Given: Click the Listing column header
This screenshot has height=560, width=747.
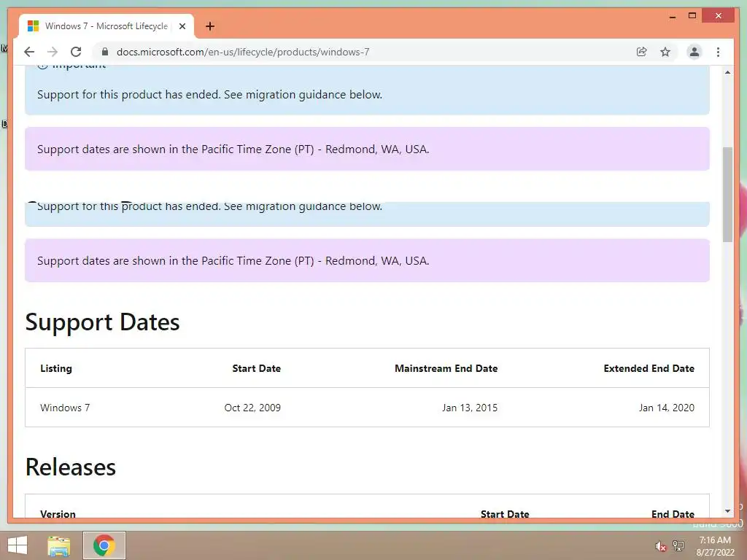Looking at the screenshot, I should point(56,368).
